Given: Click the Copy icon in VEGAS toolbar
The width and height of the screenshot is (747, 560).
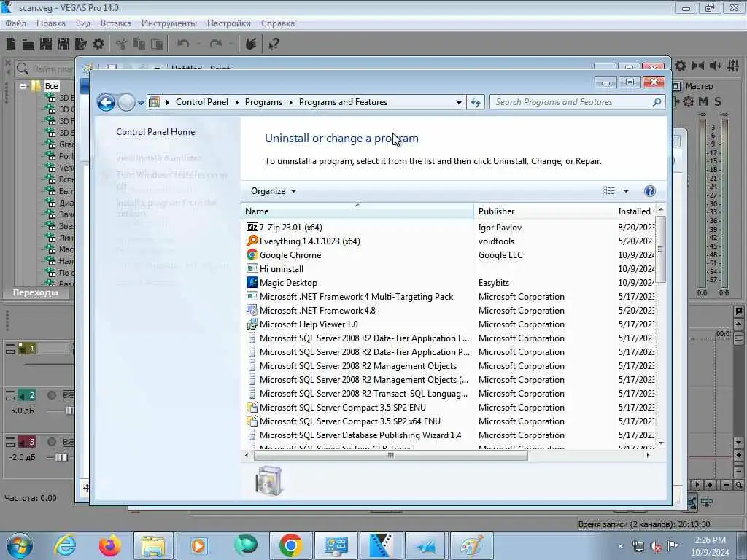Looking at the screenshot, I should (139, 44).
